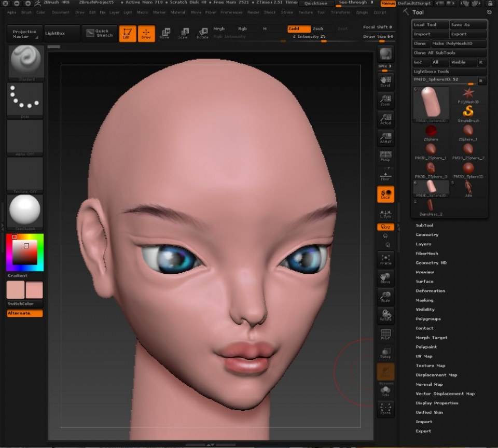Toggle Zadd mode
Viewport: 498px width, 448px height.
(299, 29)
